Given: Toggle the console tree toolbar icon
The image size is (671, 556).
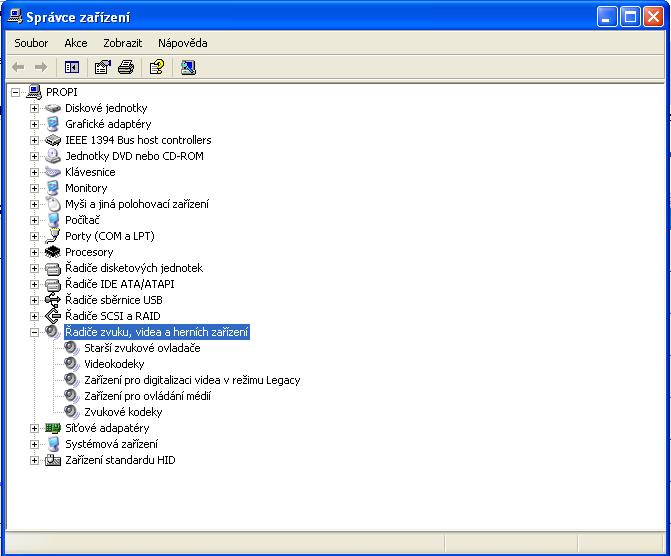Looking at the screenshot, I should (x=72, y=67).
